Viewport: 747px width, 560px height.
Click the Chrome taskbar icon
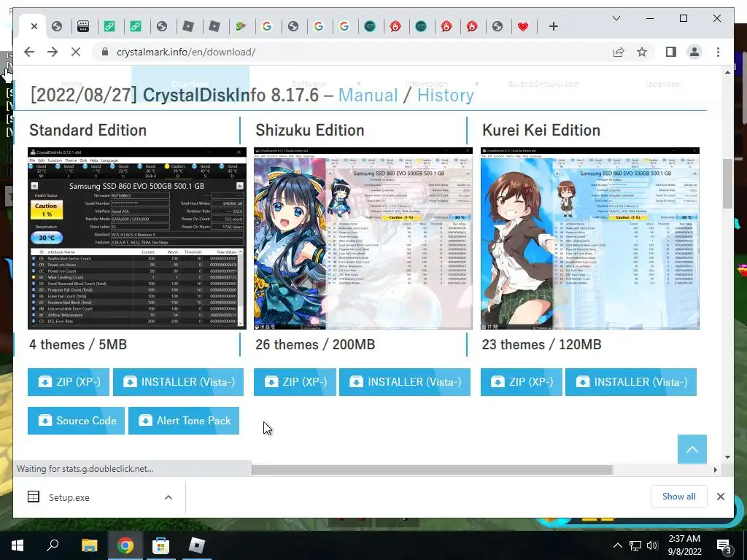[125, 545]
